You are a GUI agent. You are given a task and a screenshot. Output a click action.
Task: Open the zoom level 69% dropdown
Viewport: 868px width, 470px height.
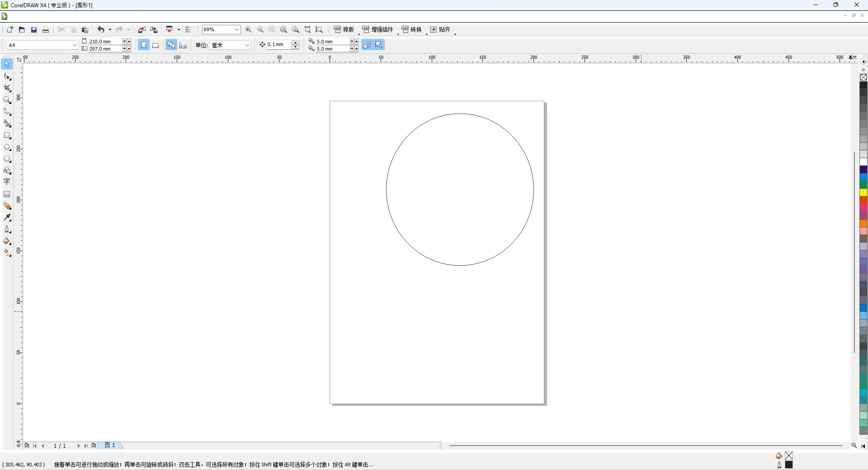(236, 30)
